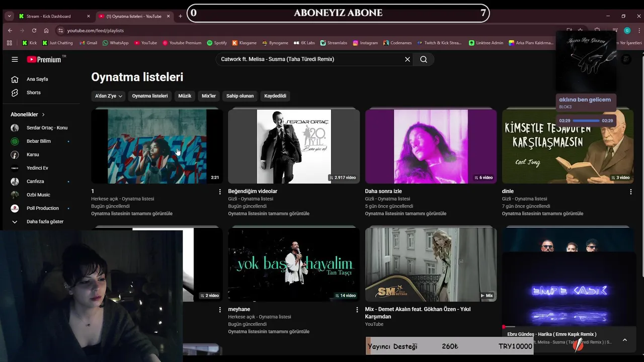Select the Sahip olunan filter chip
644x362 pixels.
240,96
